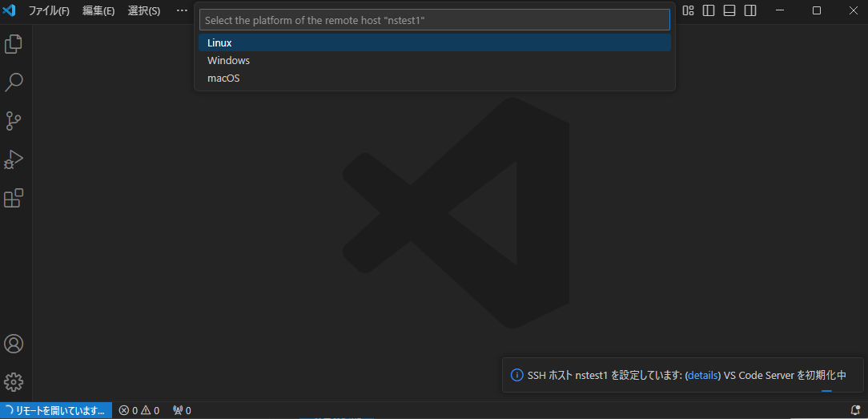Toggle the Primary Side Bar layout icon
This screenshot has width=868, height=419.
pyautogui.click(x=709, y=10)
